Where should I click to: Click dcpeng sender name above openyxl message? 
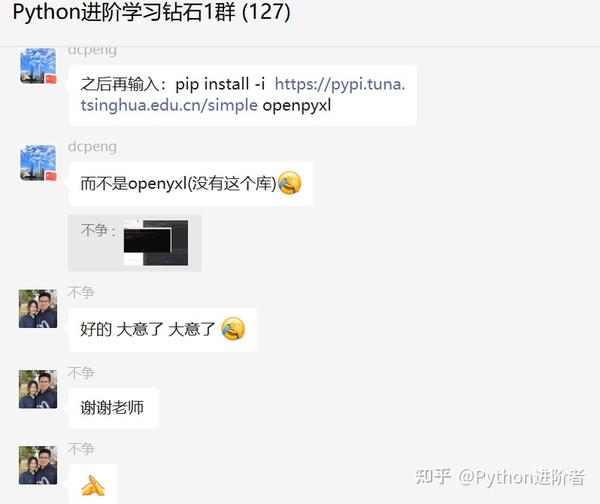(92, 147)
